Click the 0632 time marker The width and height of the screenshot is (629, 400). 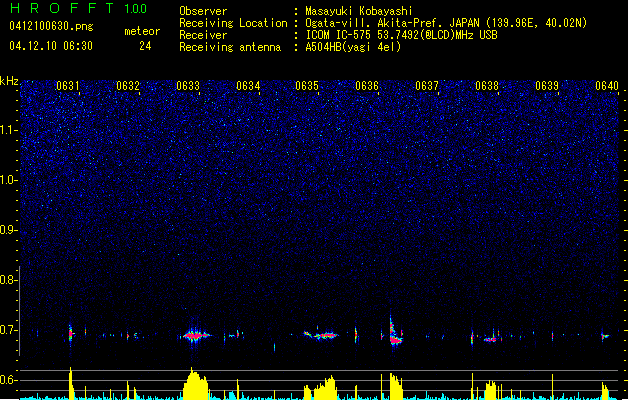click(x=128, y=86)
